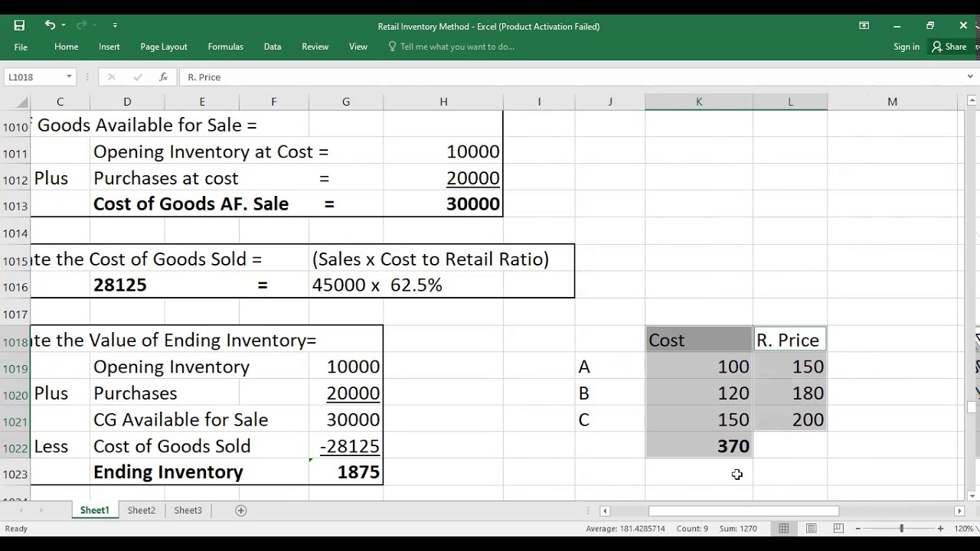Click the cell with value 200 in R. Price
The width and height of the screenshot is (980, 551).
[x=790, y=420]
